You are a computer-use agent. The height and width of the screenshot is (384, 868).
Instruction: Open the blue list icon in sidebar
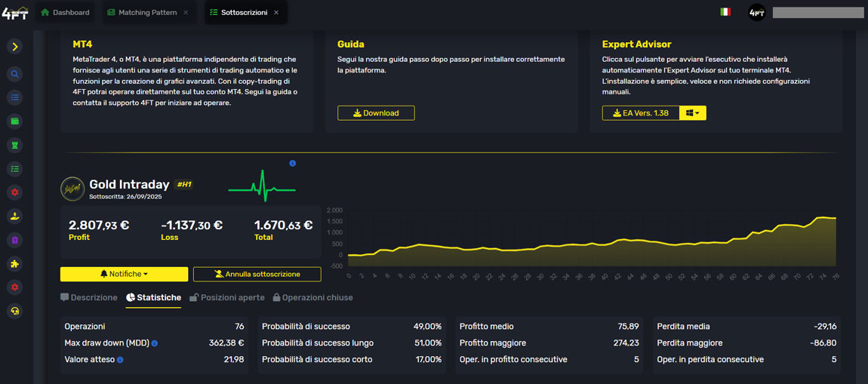tap(15, 97)
